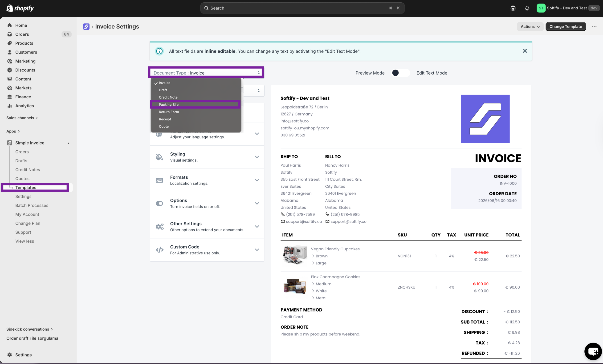
Task: Open Support in sidebar
Action: [23, 232]
